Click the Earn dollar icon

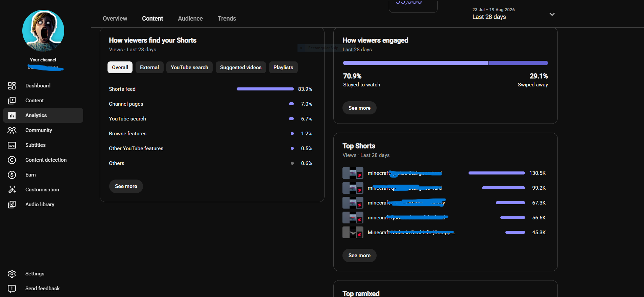pos(12,175)
